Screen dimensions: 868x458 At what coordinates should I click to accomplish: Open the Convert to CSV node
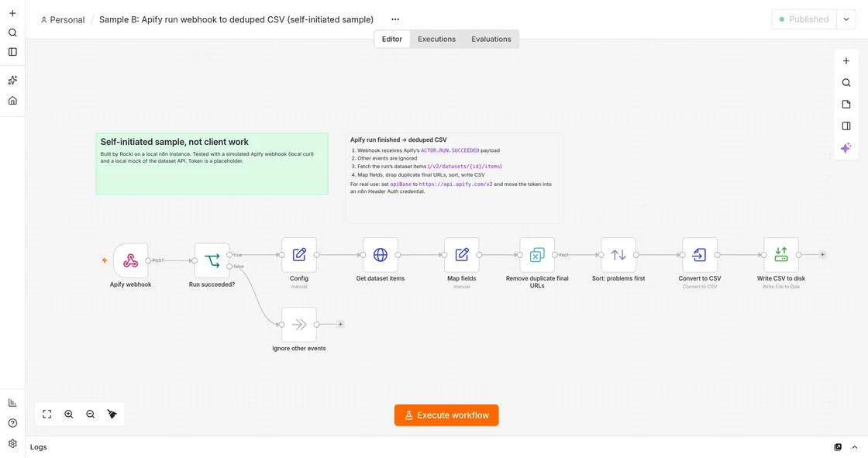tap(700, 255)
